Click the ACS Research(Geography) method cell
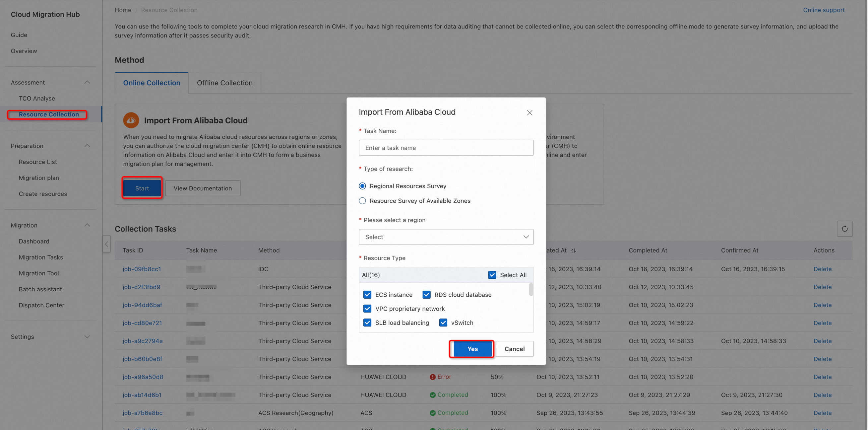Viewport: 868px width, 430px height. coord(295,412)
